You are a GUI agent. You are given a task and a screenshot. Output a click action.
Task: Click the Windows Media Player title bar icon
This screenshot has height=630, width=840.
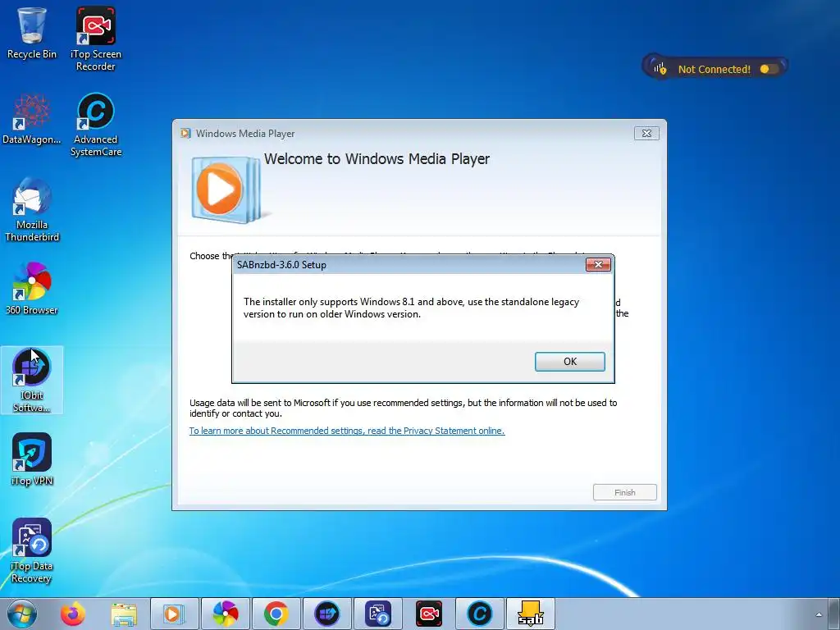pyautogui.click(x=185, y=134)
